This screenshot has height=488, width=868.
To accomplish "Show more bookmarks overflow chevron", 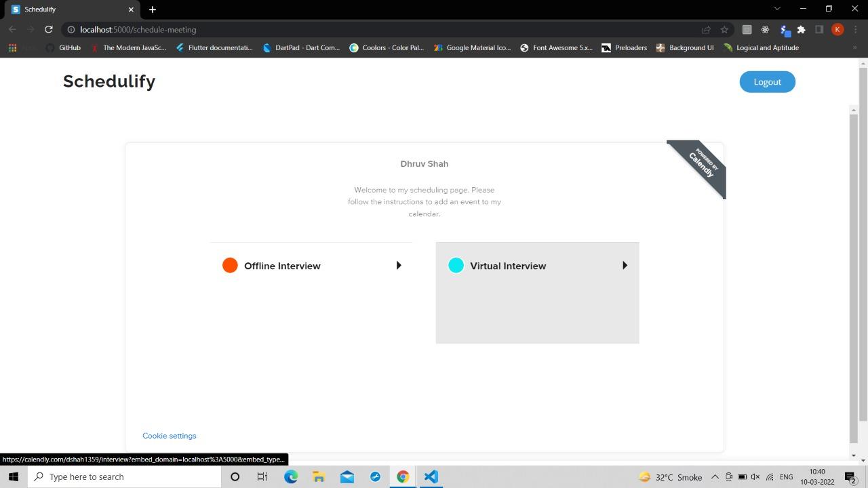I will 854,47.
